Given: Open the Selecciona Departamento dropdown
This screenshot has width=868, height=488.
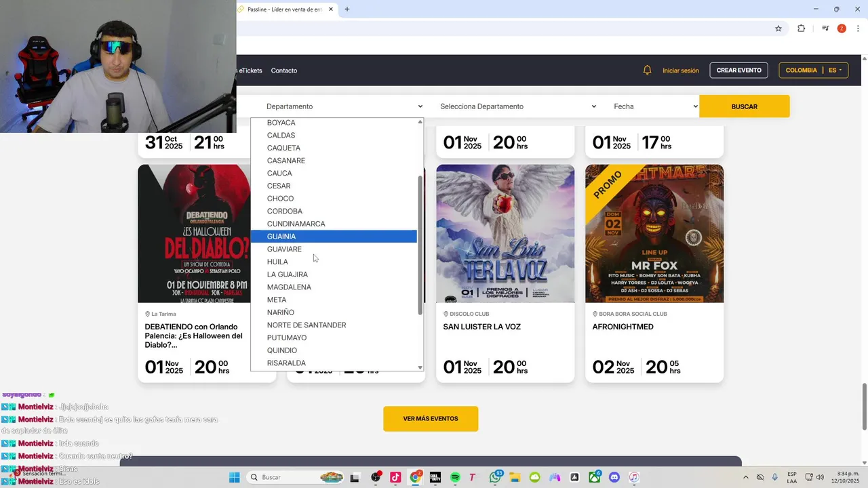Looking at the screenshot, I should [x=517, y=106].
